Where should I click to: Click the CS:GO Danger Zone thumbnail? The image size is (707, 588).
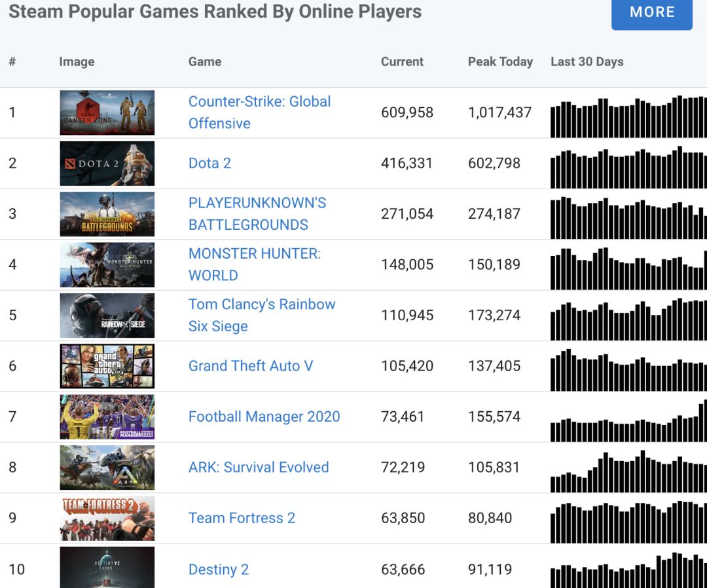tap(107, 113)
